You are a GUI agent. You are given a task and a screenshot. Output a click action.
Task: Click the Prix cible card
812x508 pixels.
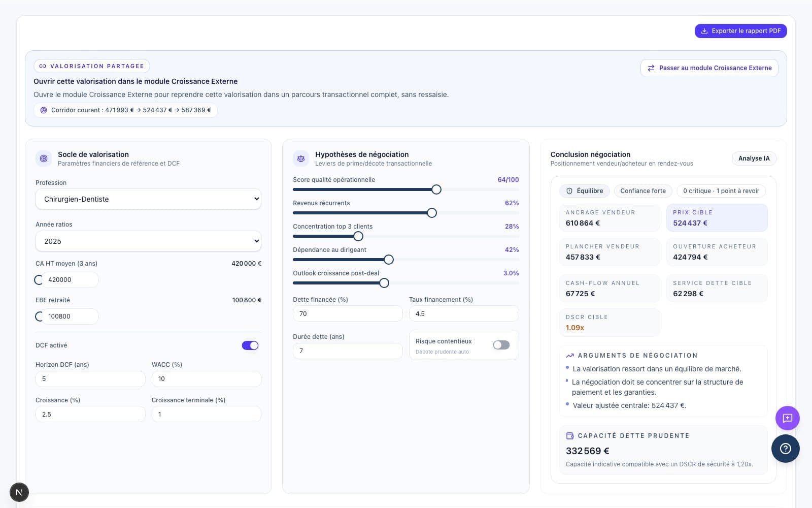point(716,218)
